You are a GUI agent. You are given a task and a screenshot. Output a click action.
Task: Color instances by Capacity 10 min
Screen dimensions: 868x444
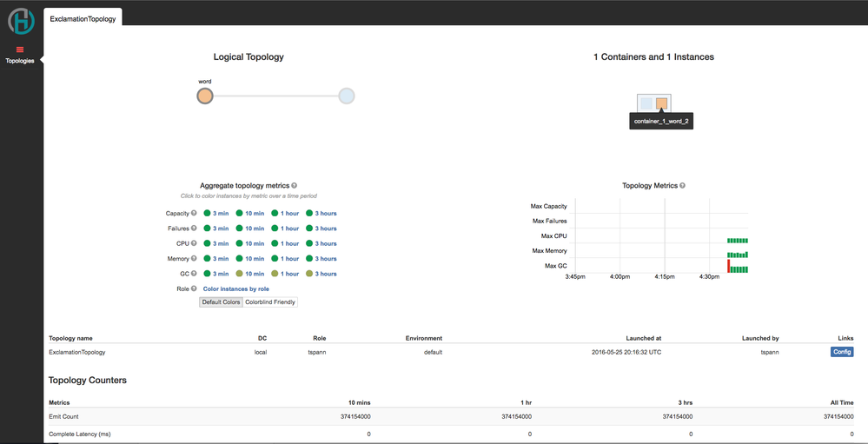[249, 213]
